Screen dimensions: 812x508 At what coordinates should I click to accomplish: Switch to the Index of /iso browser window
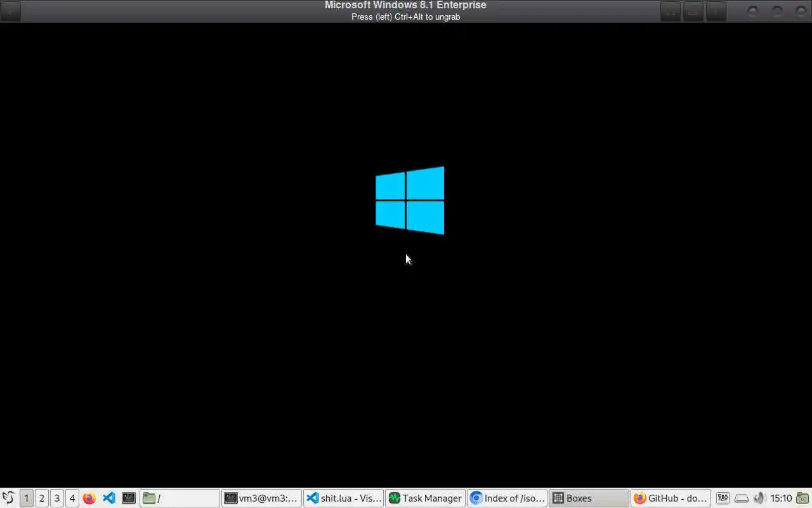507,498
